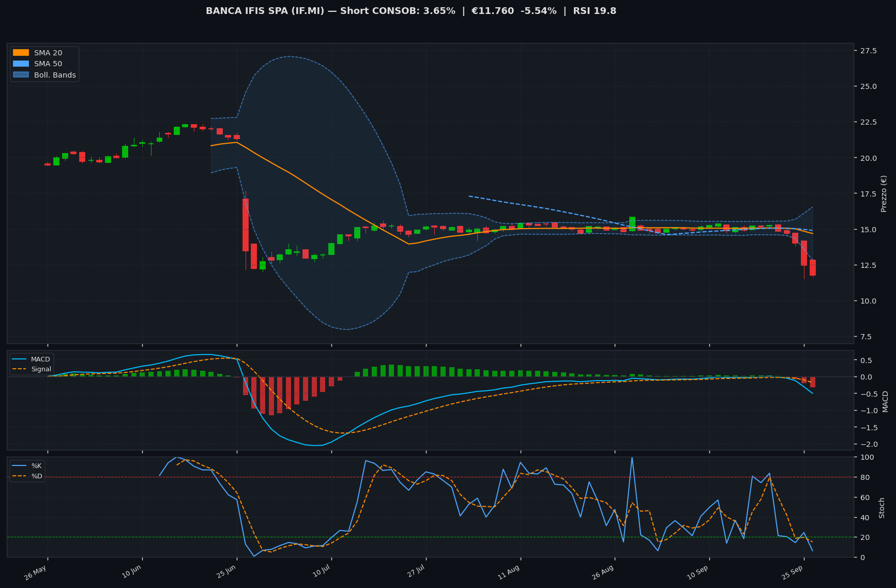Click the 'Prezzo (€)' axis label
Screen dimensions: 896x588
(x=884, y=193)
